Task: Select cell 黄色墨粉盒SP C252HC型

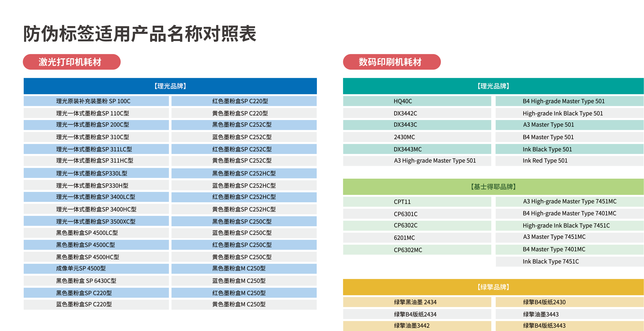Action: [x=244, y=209]
